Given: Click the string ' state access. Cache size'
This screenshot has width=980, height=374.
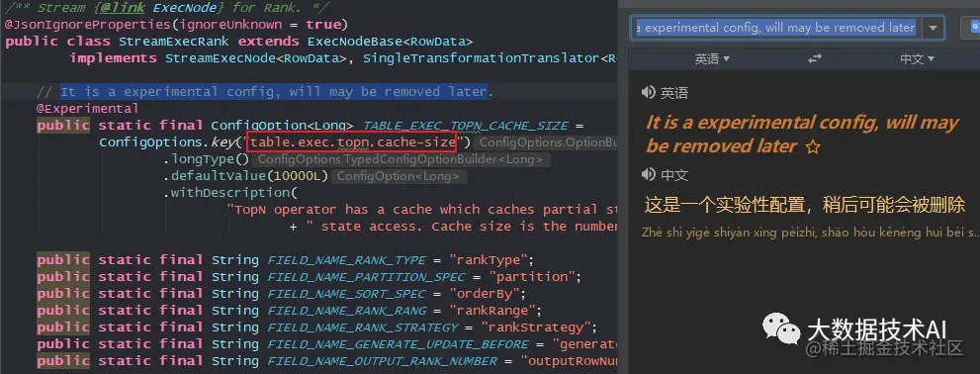Looking at the screenshot, I should [x=461, y=227].
